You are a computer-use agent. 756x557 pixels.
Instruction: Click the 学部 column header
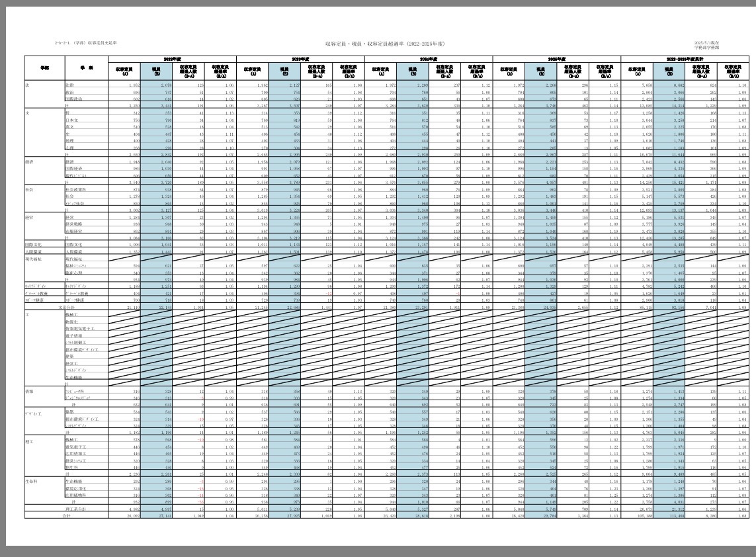coord(44,68)
